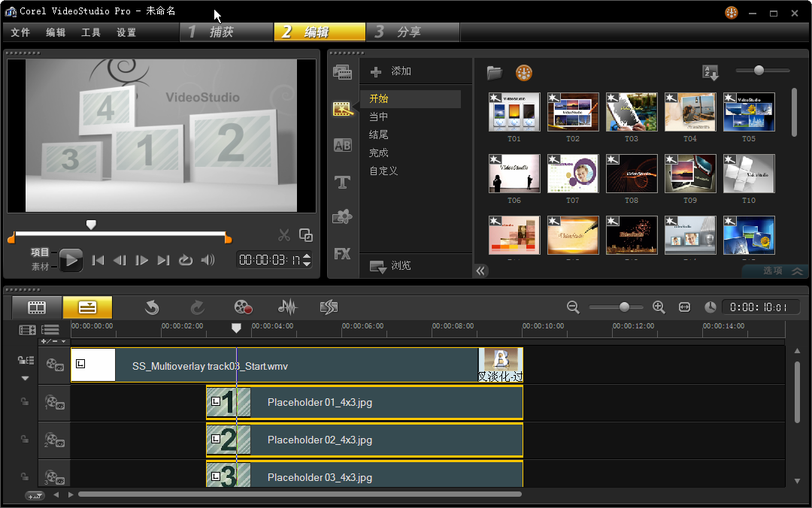The height and width of the screenshot is (508, 812).
Task: Undo last action in timeline toolbar
Action: point(152,307)
